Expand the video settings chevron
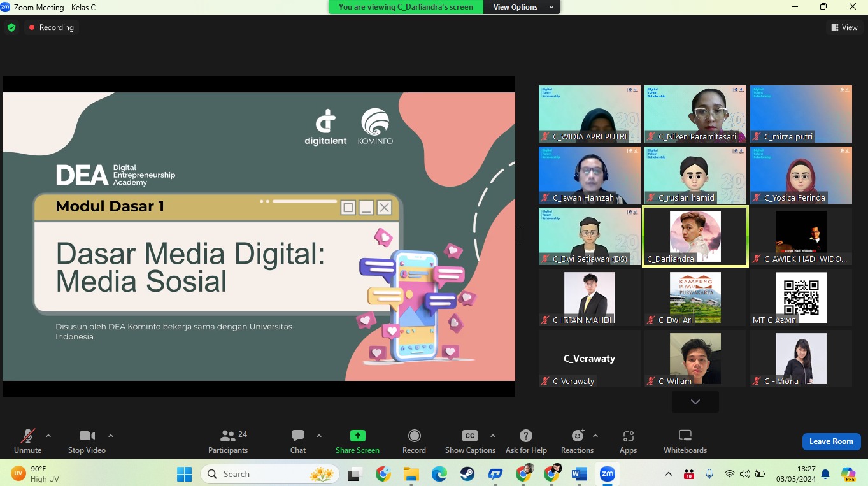 [110, 436]
